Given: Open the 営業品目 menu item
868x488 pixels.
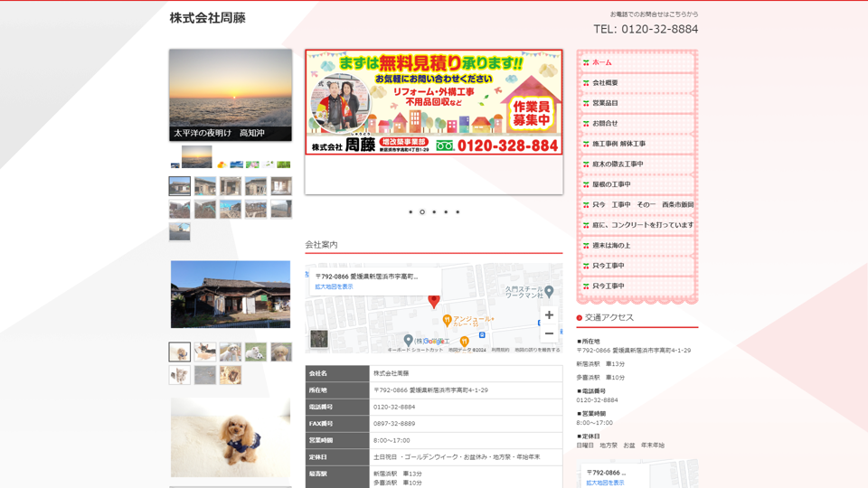Looking at the screenshot, I should pyautogui.click(x=605, y=103).
